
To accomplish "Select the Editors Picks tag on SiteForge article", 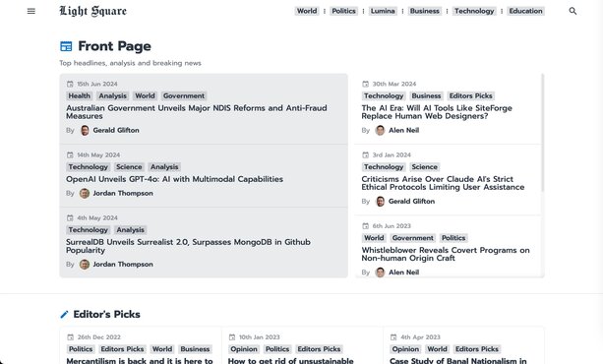I will (471, 95).
